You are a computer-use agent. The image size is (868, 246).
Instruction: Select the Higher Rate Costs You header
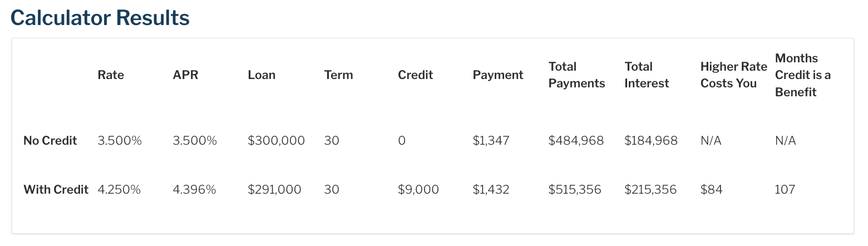click(x=733, y=75)
